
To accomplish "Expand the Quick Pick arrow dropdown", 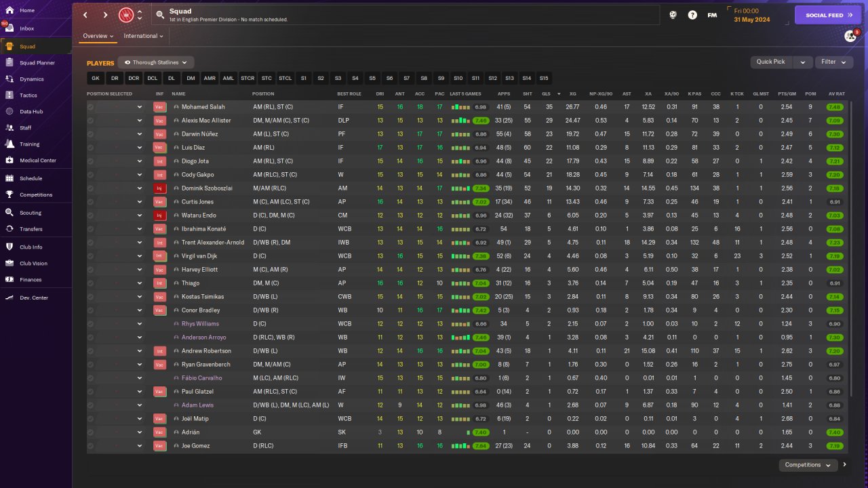I will coord(803,62).
